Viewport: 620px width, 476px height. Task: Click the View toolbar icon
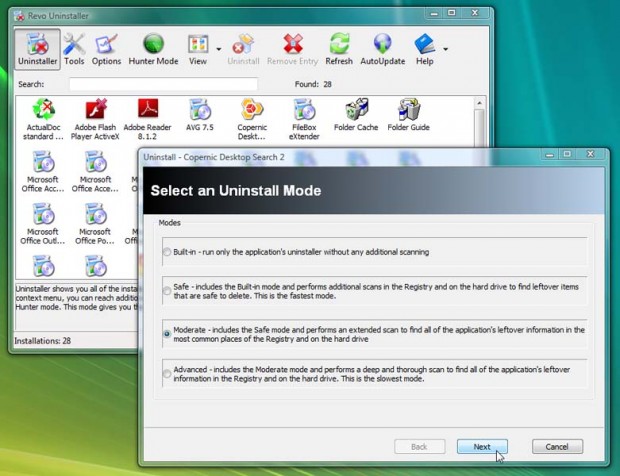[198, 49]
